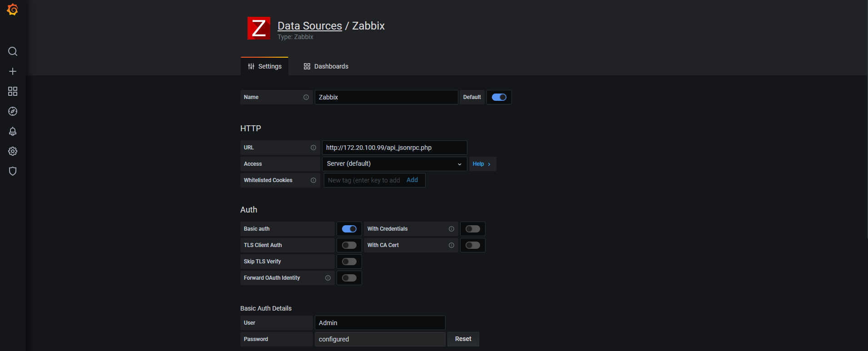
Task: Show info tooltip for Whitelisted Cookies
Action: coord(313,180)
